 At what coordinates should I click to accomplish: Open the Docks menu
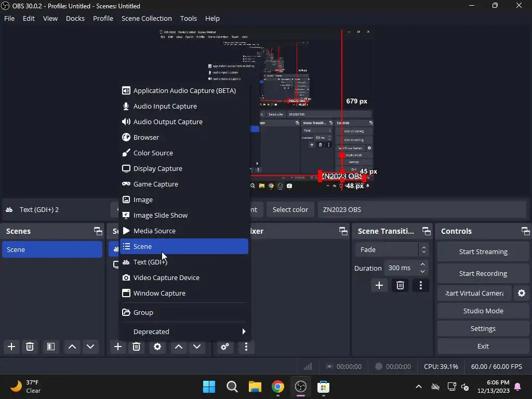click(75, 18)
